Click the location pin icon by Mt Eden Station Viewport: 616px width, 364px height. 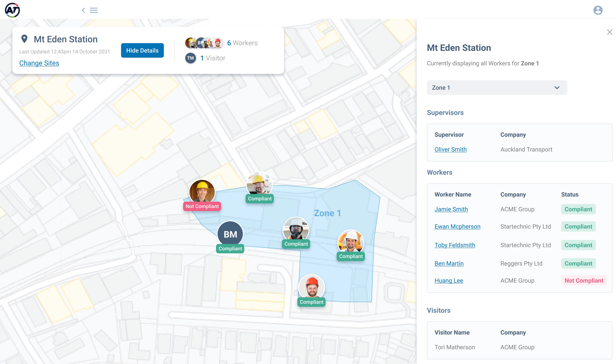tap(24, 39)
